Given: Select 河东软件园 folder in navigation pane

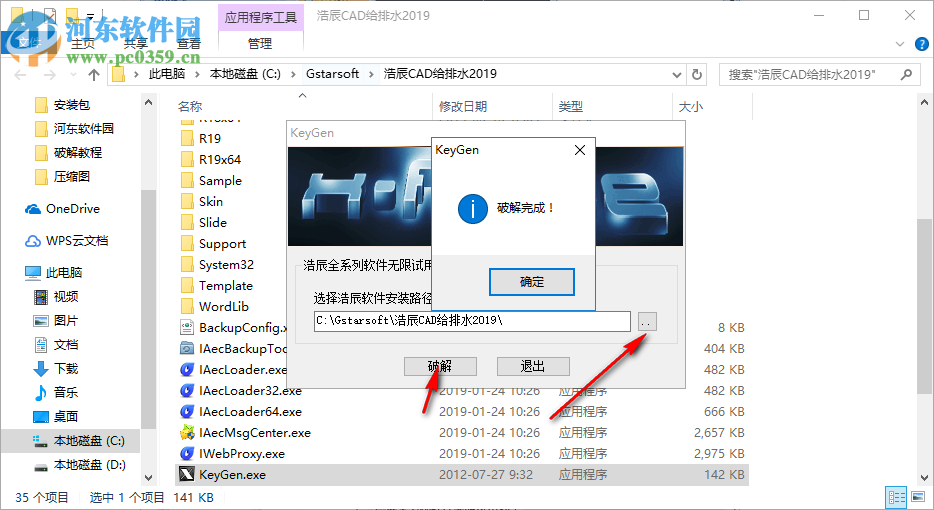Looking at the screenshot, I should [x=83, y=129].
